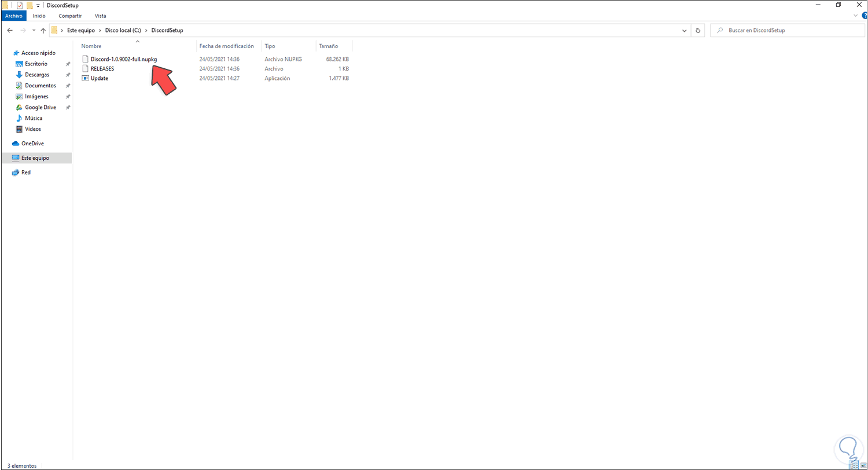Click the 1.477 KB size cell
The height and width of the screenshot is (470, 868).
pyautogui.click(x=339, y=78)
